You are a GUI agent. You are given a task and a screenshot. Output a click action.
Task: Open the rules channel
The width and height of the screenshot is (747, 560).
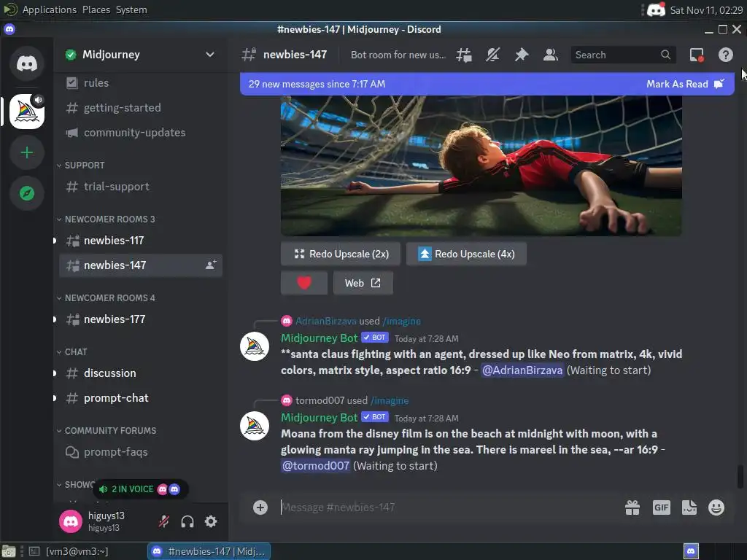[x=141, y=83]
